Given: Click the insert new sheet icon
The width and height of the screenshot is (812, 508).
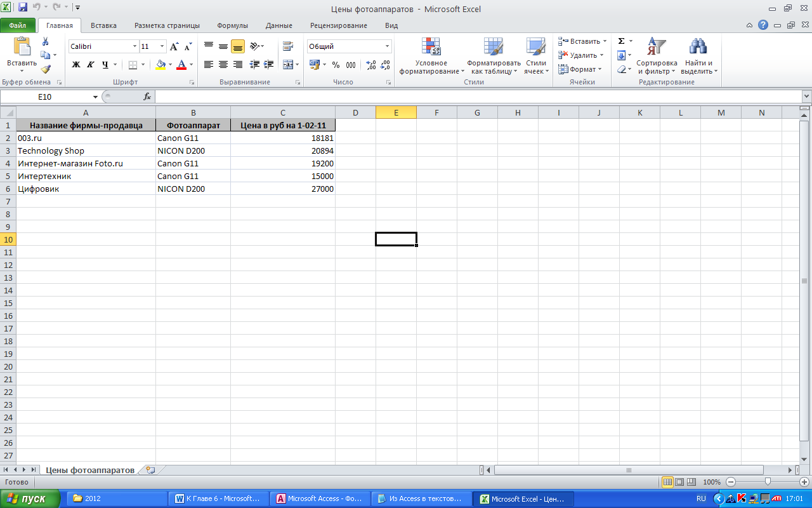Looking at the screenshot, I should coord(150,470).
